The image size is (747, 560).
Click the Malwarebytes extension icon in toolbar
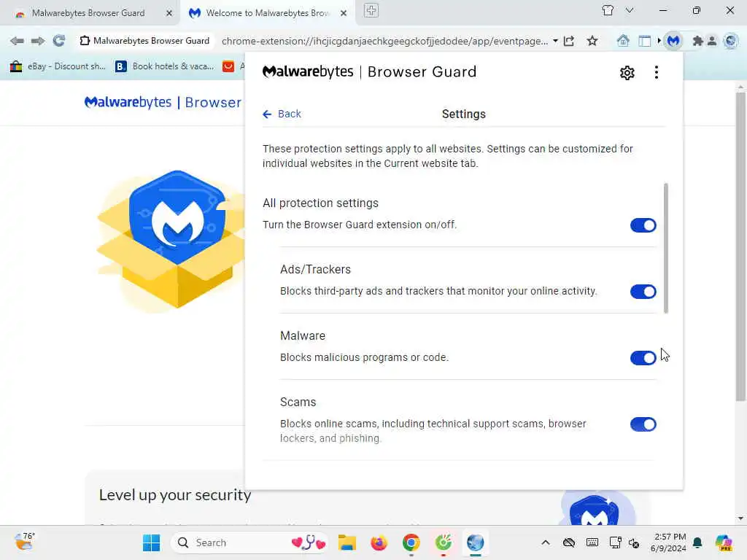click(673, 41)
